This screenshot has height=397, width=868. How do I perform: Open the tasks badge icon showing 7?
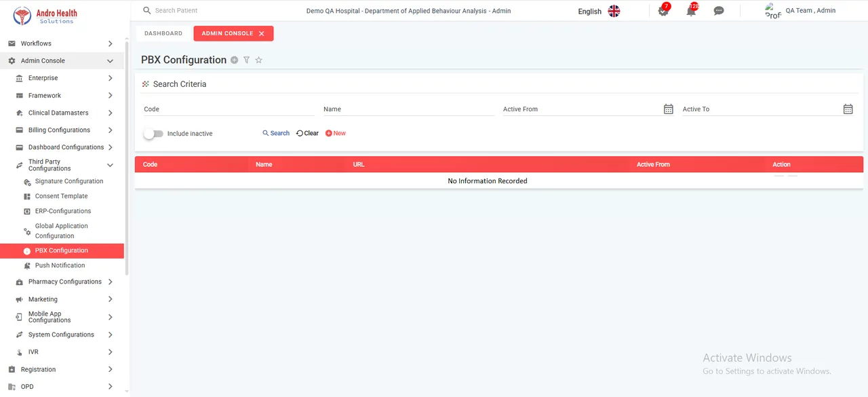point(663,10)
